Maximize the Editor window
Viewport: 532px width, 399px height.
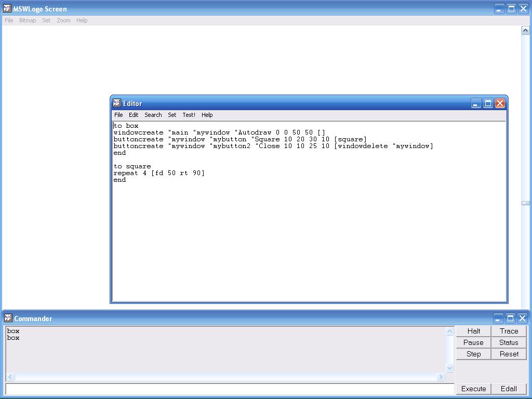pyautogui.click(x=488, y=103)
